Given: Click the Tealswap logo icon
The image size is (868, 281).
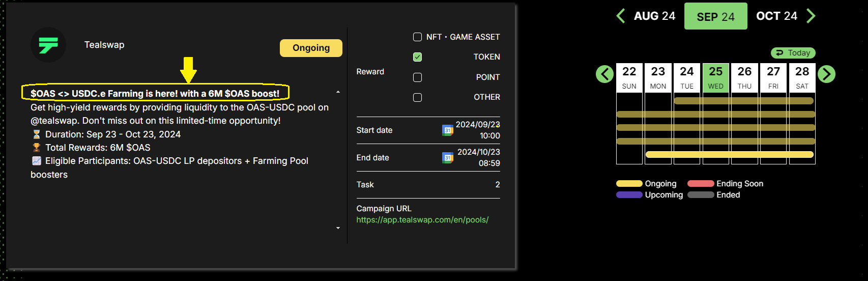Looking at the screenshot, I should click(48, 45).
